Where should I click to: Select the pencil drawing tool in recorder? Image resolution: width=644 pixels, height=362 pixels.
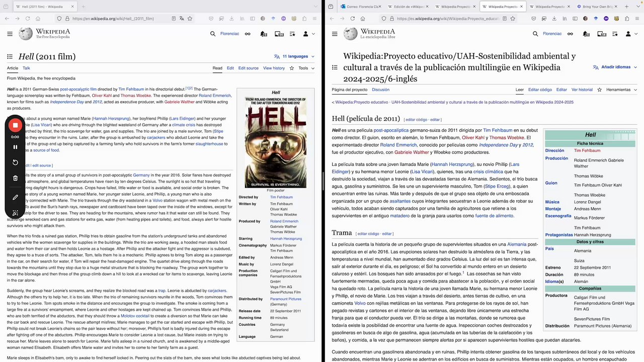click(x=15, y=198)
